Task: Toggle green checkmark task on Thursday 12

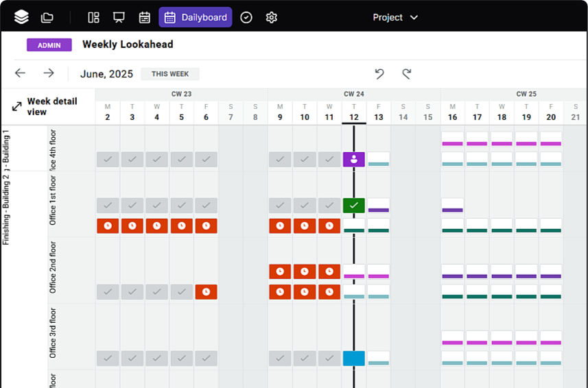Action: (x=353, y=206)
